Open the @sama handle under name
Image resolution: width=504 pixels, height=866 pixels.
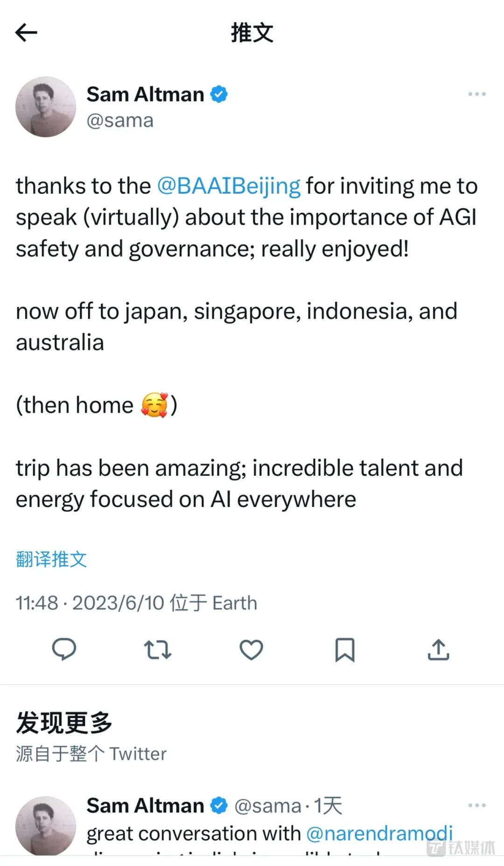pos(120,120)
